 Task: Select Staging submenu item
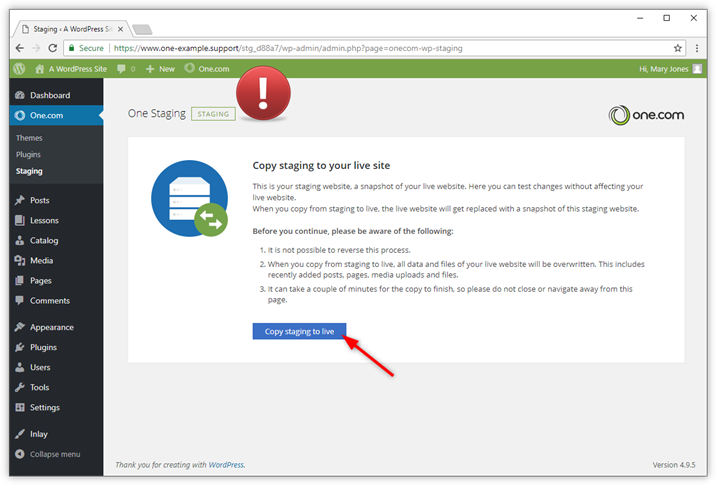coord(29,171)
